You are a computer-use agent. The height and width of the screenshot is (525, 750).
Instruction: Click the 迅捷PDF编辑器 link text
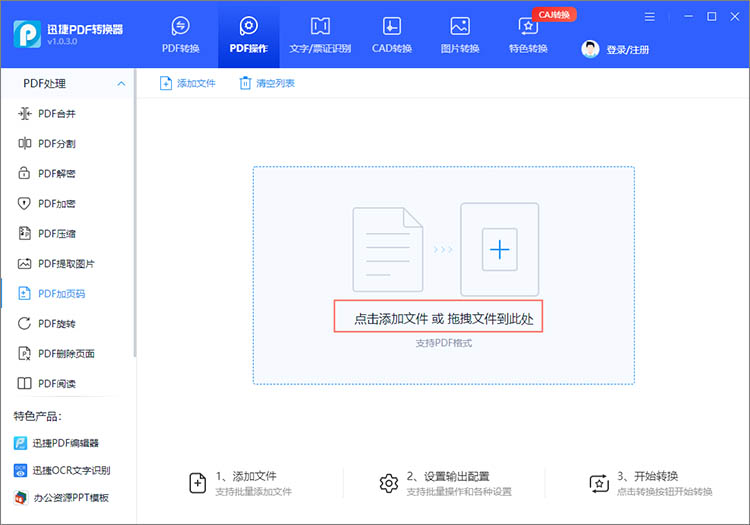[x=66, y=443]
